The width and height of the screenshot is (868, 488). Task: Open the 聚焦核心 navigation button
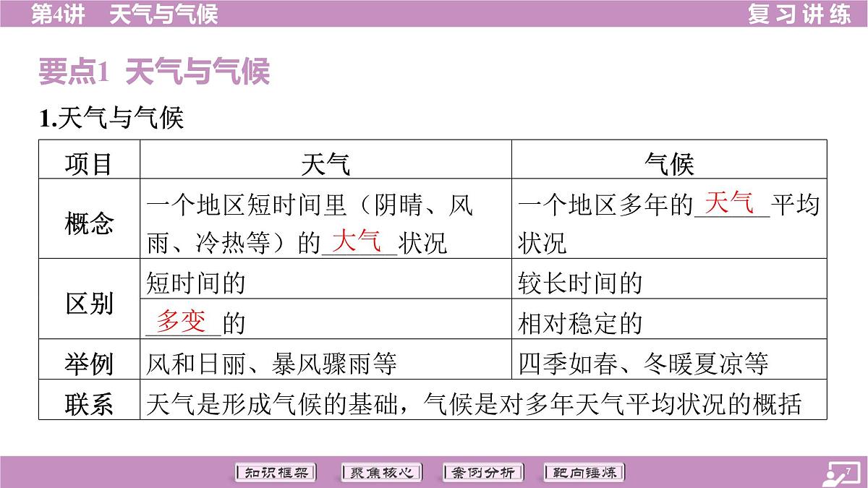(380, 473)
